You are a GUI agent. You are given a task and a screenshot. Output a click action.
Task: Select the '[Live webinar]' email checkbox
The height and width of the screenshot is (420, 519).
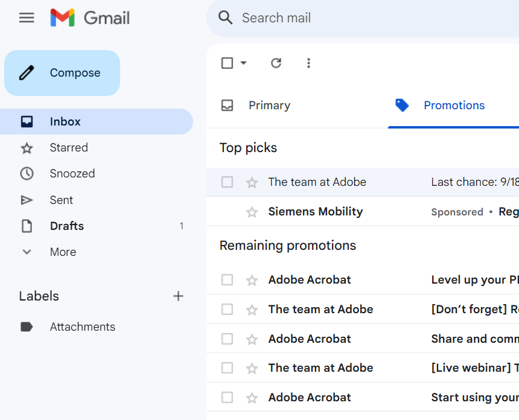pos(227,368)
